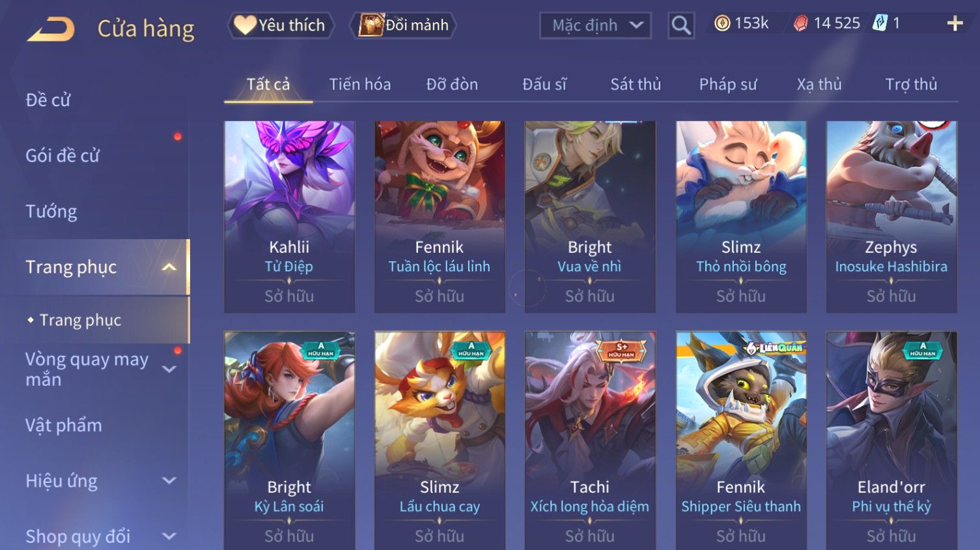Click the plus icon to add currency
This screenshot has height=550, width=980.
[x=955, y=24]
